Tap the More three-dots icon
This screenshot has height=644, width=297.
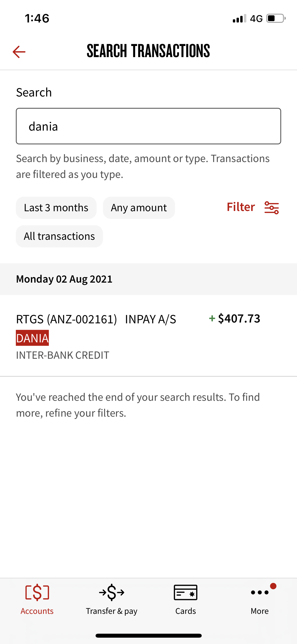pos(260,592)
